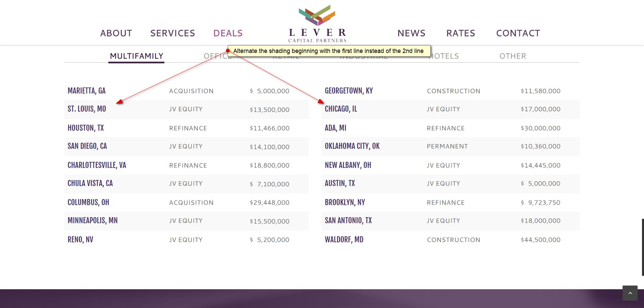The height and width of the screenshot is (308, 644).
Task: Open the Contact page
Action: [x=518, y=33]
